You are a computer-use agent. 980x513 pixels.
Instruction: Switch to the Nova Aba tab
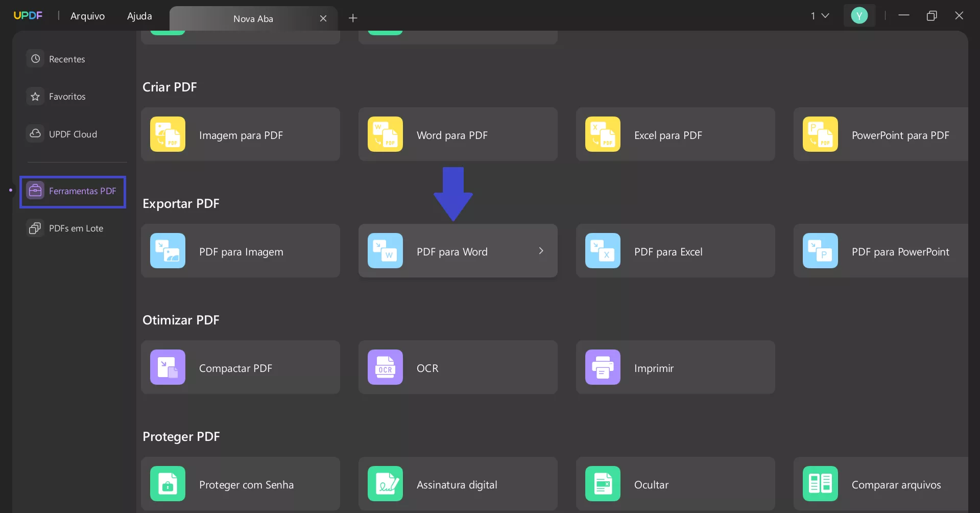253,18
